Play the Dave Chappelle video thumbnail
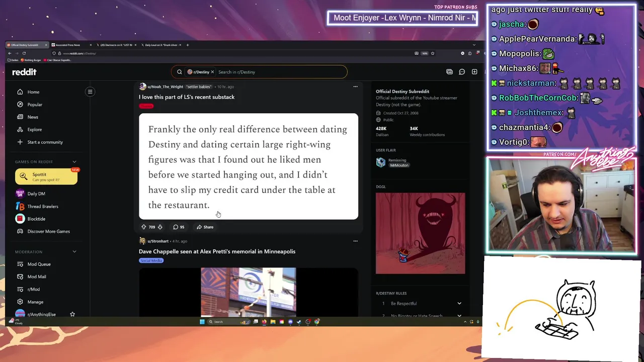Viewport: 644px width, 362px height. coord(249,292)
